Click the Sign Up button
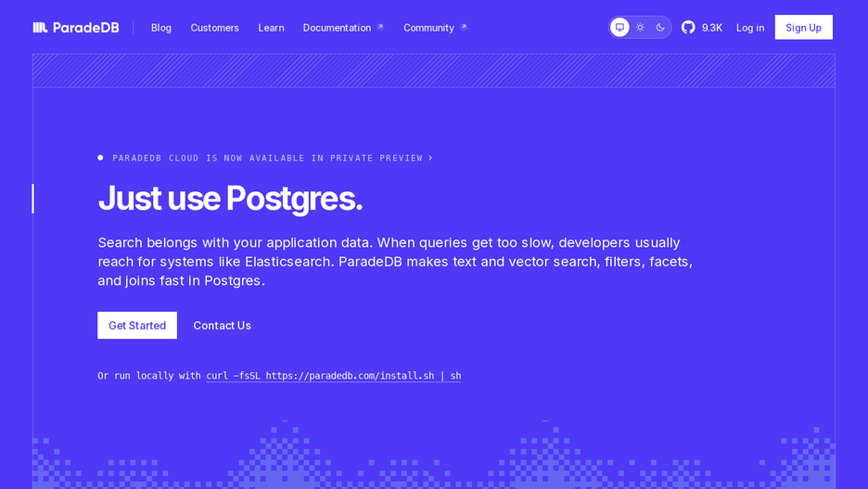The width and height of the screenshot is (868, 489). [803, 27]
